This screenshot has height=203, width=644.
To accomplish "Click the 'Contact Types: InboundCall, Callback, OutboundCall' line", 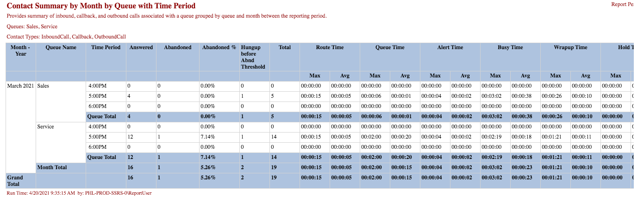I will pos(67,37).
